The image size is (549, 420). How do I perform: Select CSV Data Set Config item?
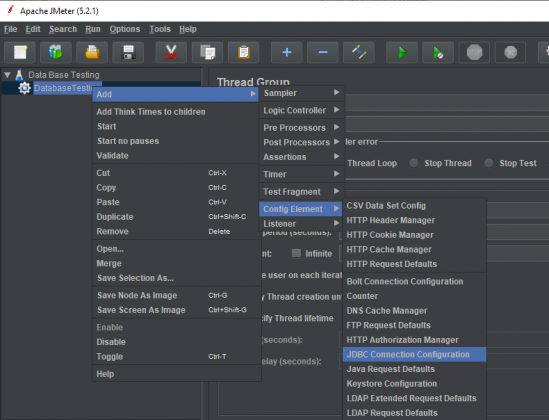[415, 206]
